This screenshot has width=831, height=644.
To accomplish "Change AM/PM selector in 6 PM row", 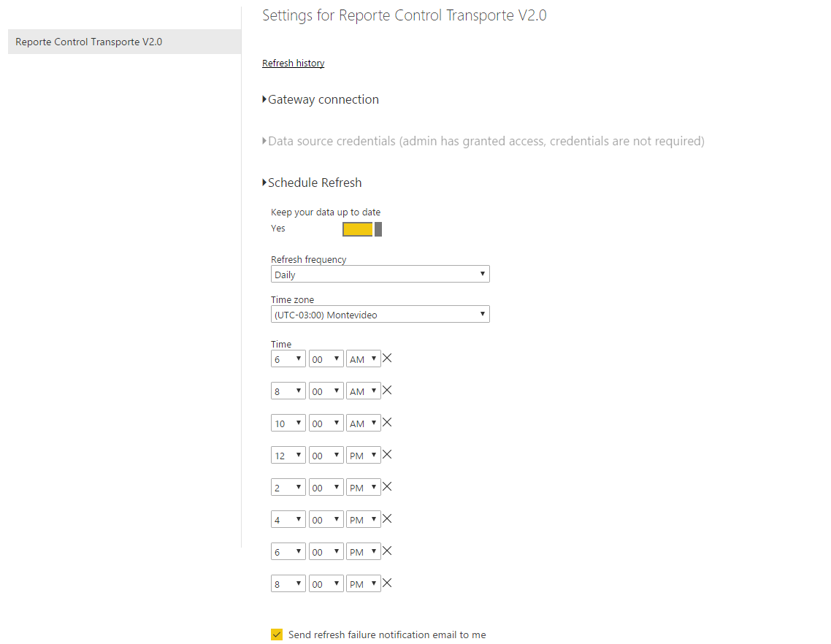I will point(364,552).
